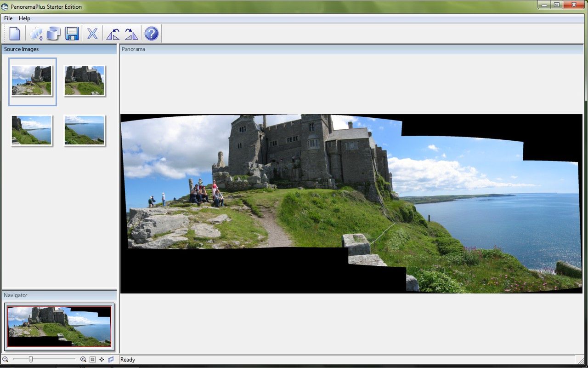Viewport: 588px width, 368px height.
Task: Select the second source image of the castle
Action: [85, 80]
